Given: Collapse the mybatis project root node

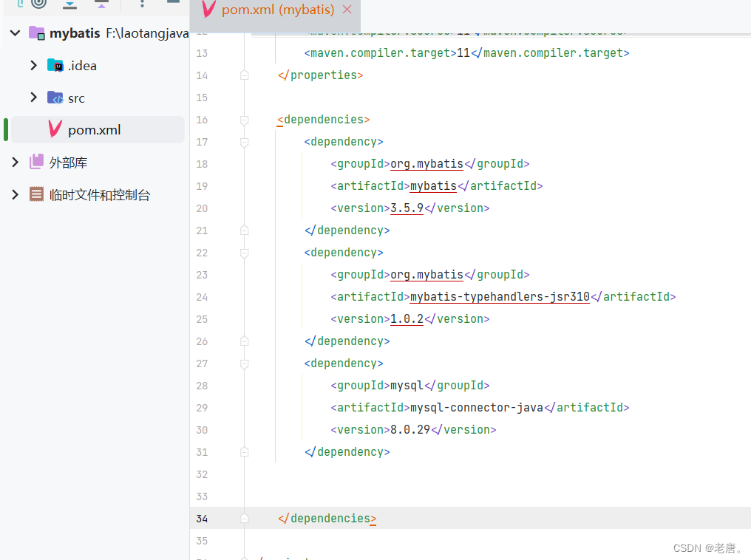Looking at the screenshot, I should (16, 33).
